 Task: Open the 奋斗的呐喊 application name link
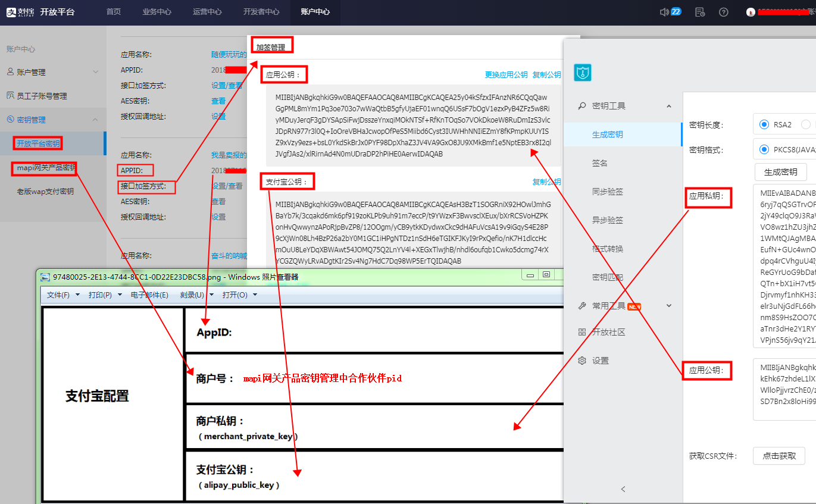point(229,256)
